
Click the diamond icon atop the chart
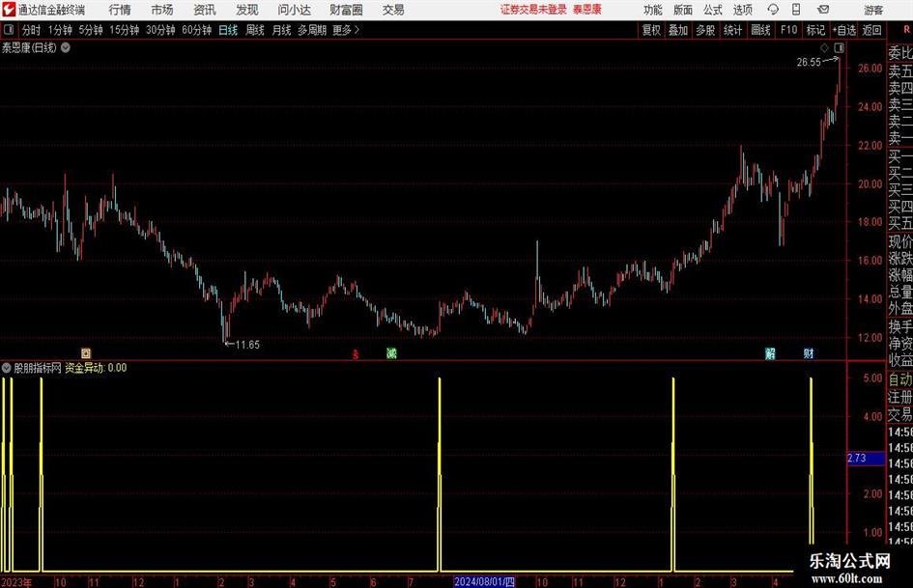point(824,48)
